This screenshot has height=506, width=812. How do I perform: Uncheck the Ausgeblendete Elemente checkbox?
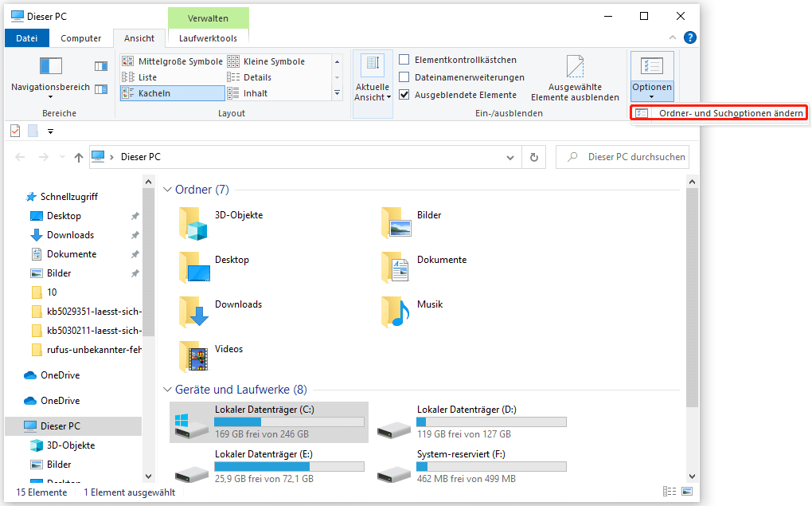click(404, 95)
